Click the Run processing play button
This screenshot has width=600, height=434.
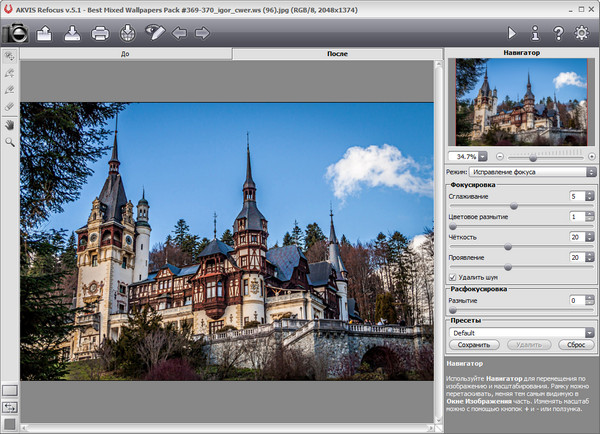coord(513,34)
